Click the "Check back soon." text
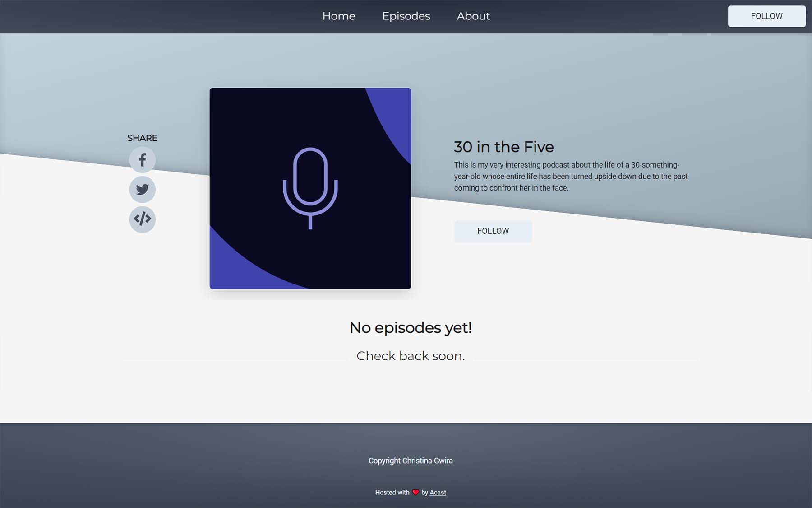The height and width of the screenshot is (508, 812). click(411, 356)
